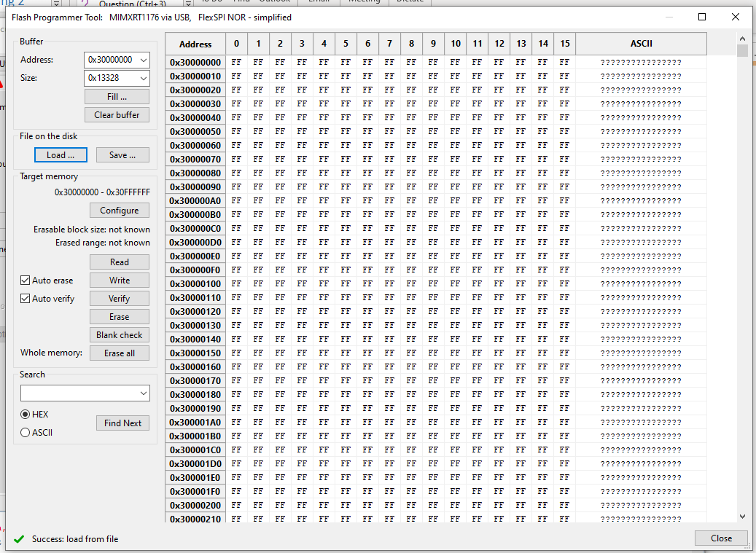Click Configure under Target memory
756x553 pixels.
pos(119,210)
